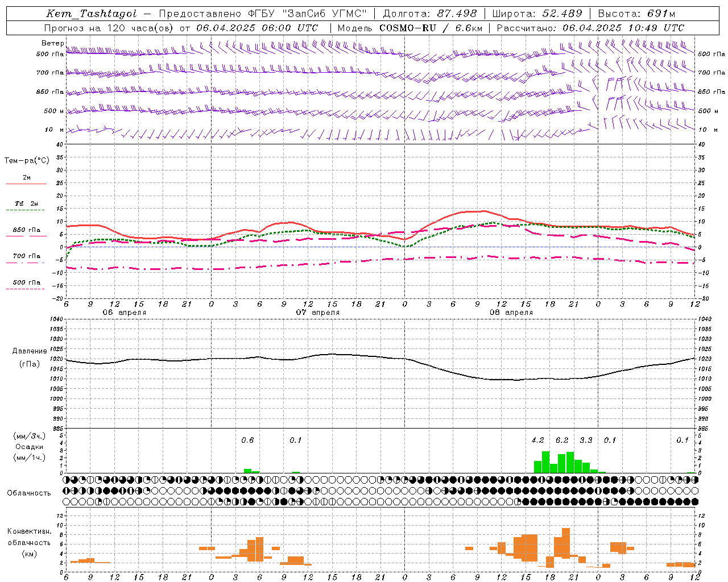Click the provider text ФГБУ "ЗапСиб УГМС"

tap(308, 14)
